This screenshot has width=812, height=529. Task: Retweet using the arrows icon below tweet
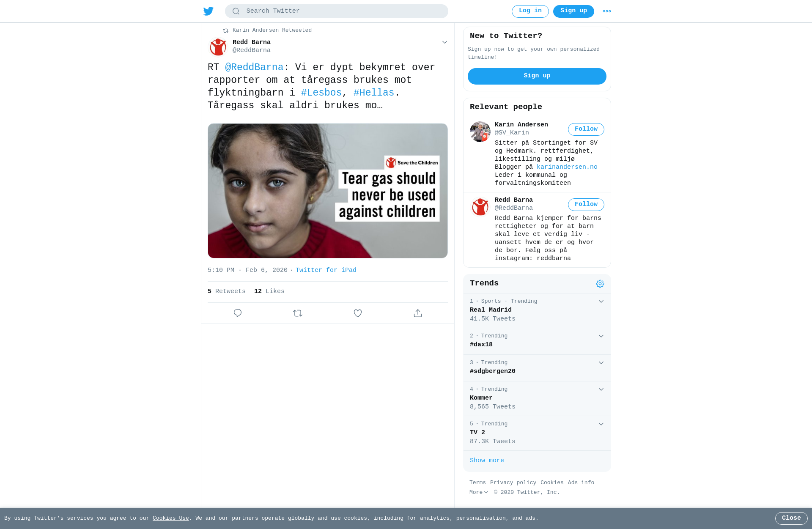pos(298,313)
